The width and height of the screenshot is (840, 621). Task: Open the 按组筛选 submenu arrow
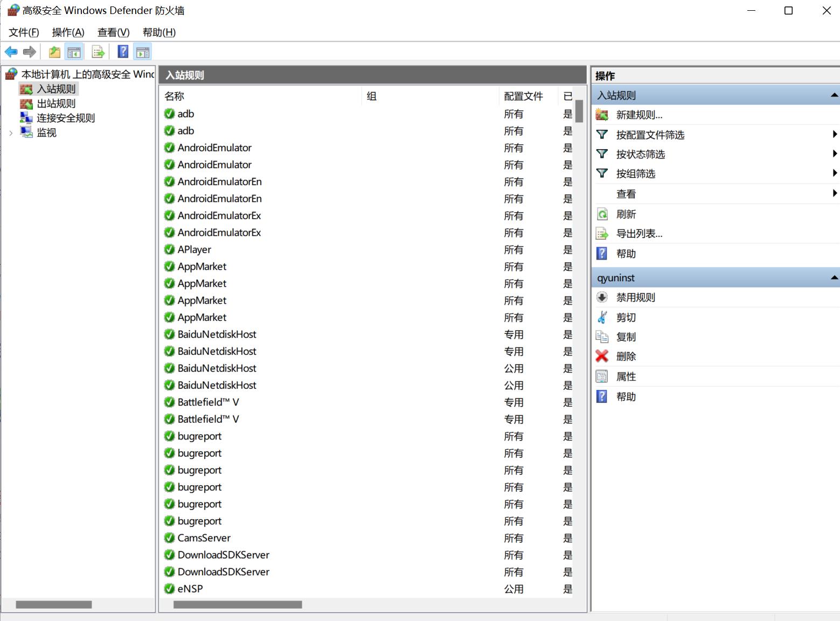click(835, 173)
